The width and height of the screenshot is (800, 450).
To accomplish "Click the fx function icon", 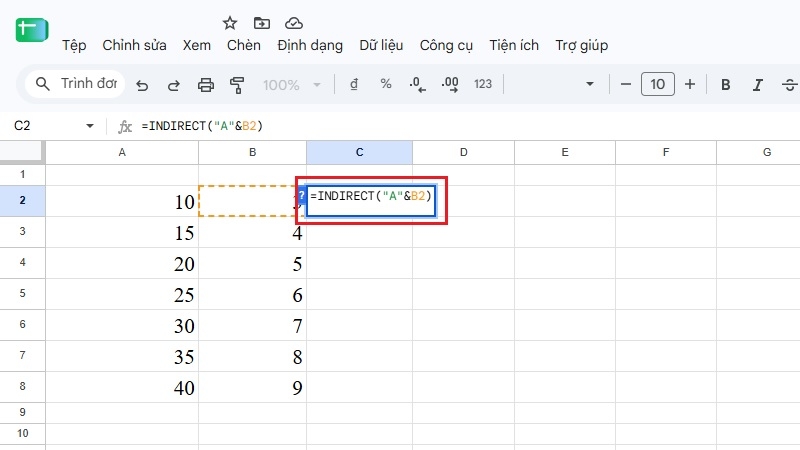I will (x=124, y=127).
